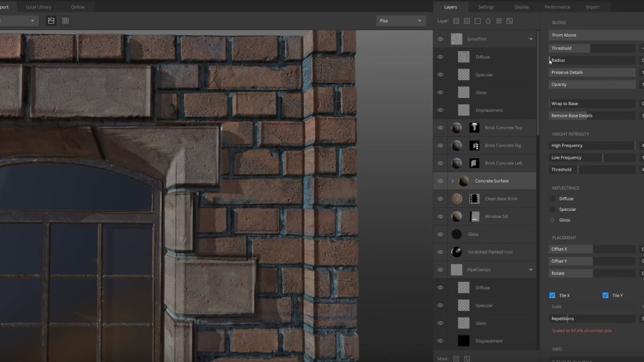Click the circle mask icon beside Mask label

457,358
